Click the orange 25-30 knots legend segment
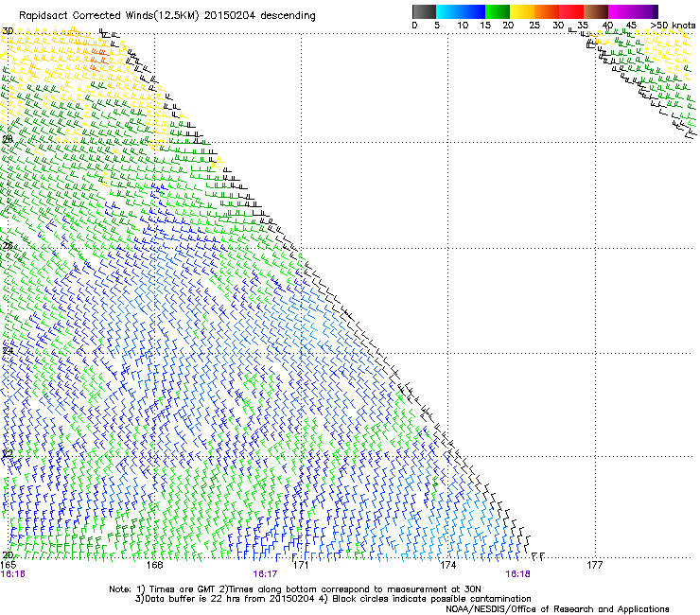 (547, 11)
